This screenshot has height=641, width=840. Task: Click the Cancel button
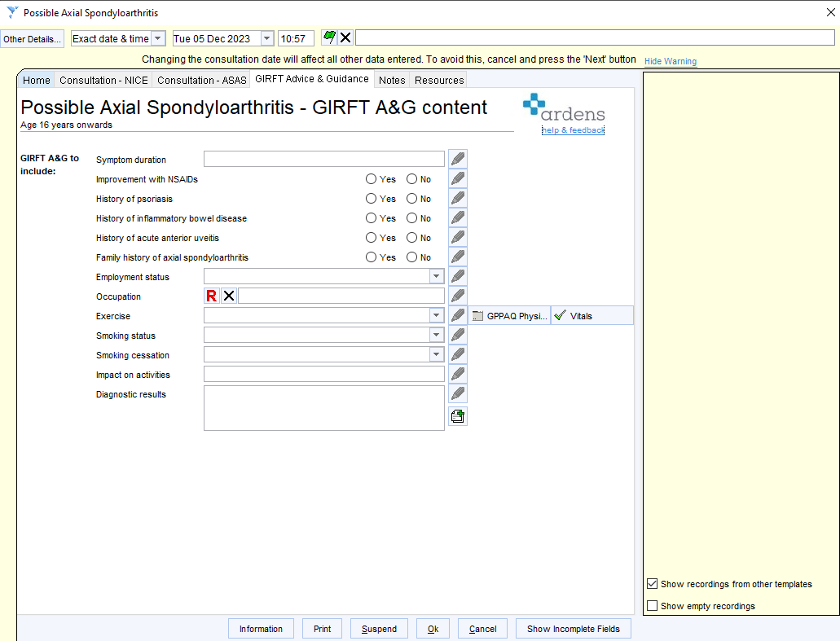(x=482, y=629)
